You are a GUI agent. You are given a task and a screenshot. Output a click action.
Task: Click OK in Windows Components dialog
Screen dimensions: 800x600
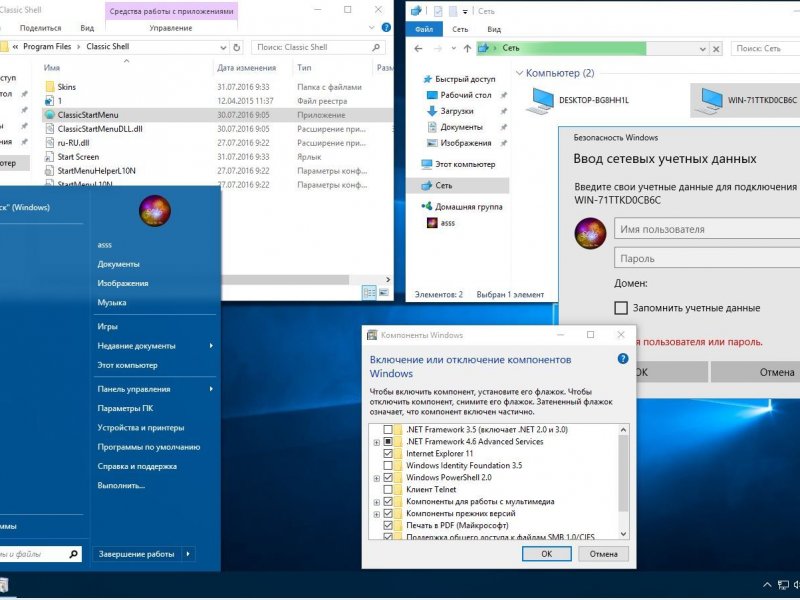[x=546, y=554]
